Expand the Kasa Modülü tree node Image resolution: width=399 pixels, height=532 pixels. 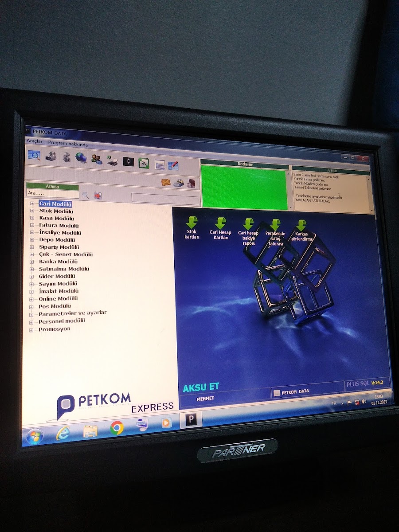point(32,218)
